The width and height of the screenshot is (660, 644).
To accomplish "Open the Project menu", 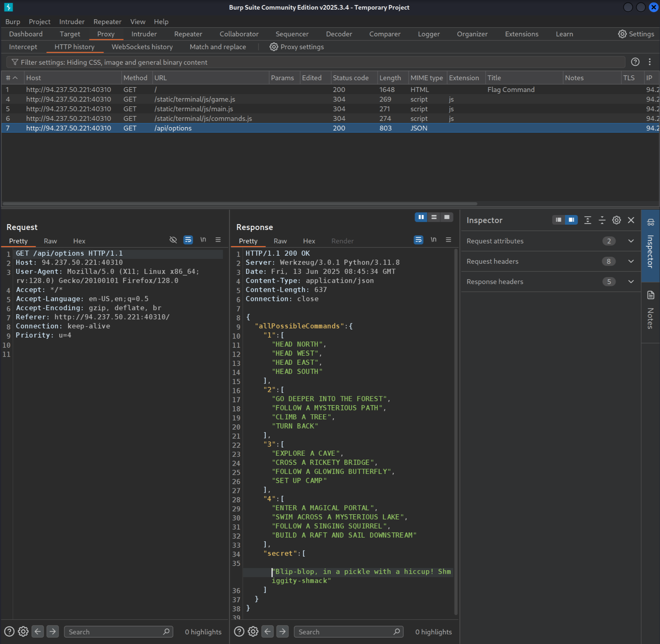I will pos(40,22).
